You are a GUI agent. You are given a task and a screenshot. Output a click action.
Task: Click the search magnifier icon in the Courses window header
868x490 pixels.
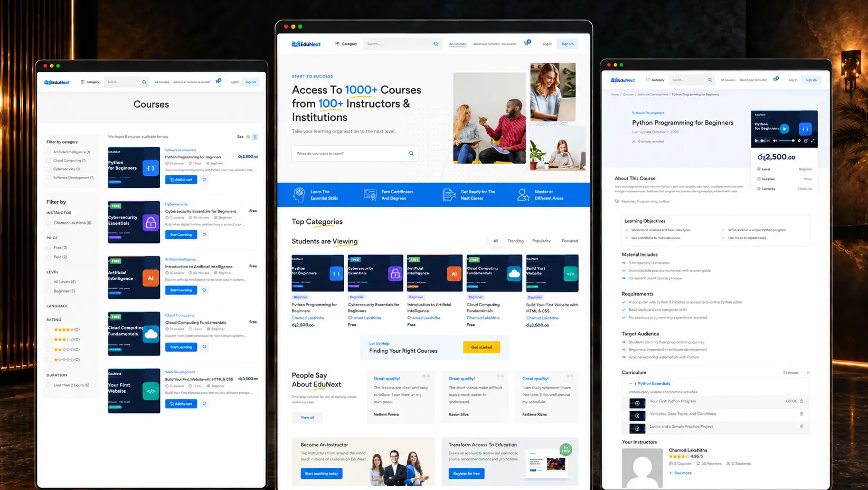144,82
